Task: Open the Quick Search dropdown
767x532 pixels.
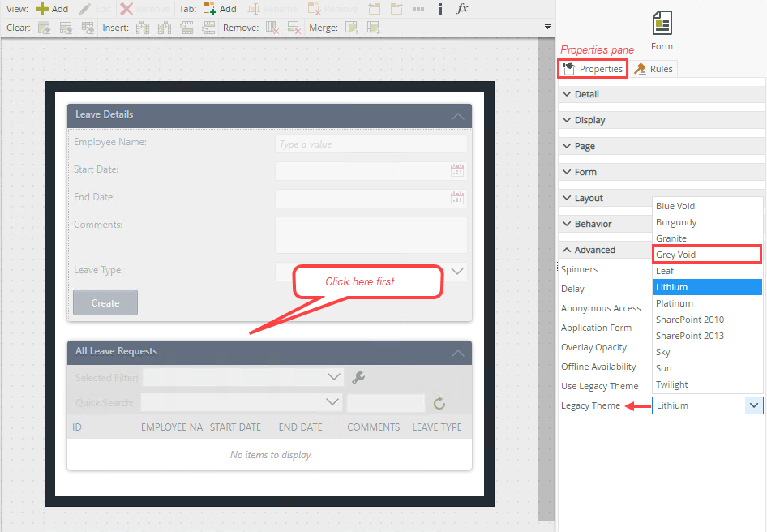Action: point(332,402)
